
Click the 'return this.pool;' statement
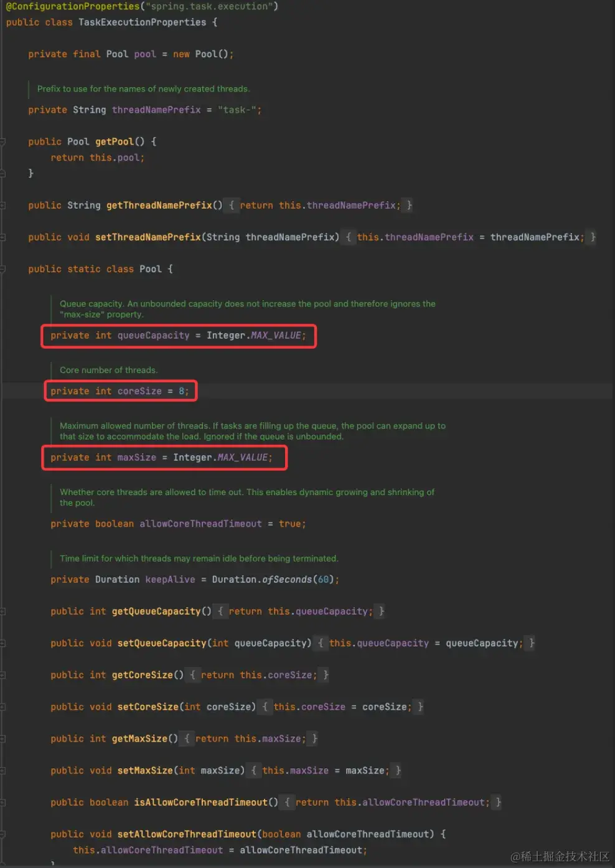point(98,158)
